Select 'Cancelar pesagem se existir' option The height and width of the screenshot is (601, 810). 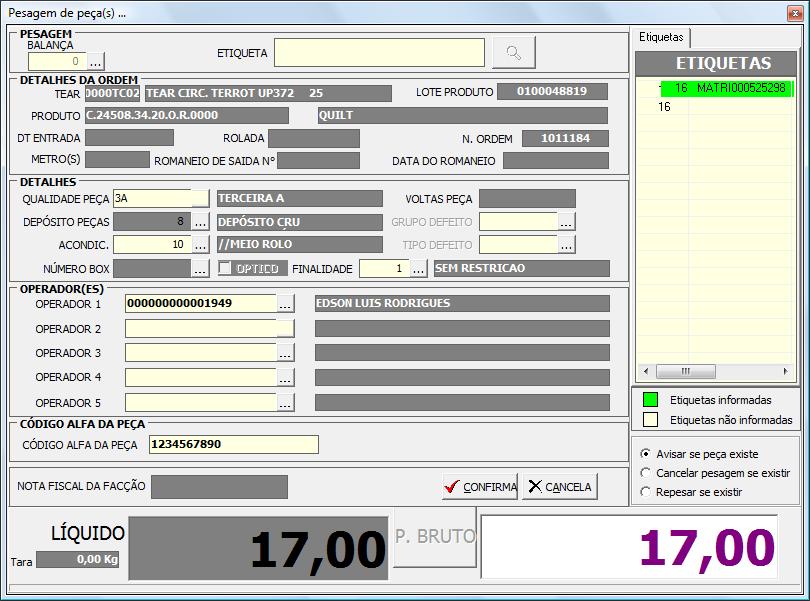coord(645,473)
